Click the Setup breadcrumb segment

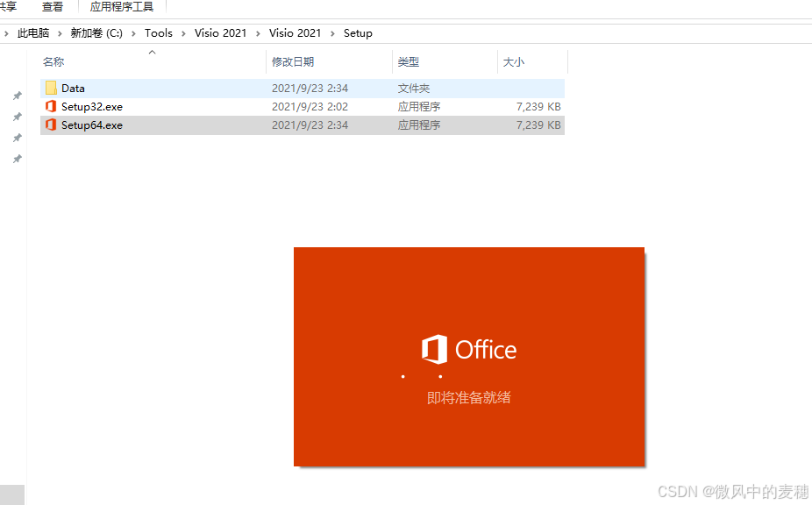click(358, 33)
